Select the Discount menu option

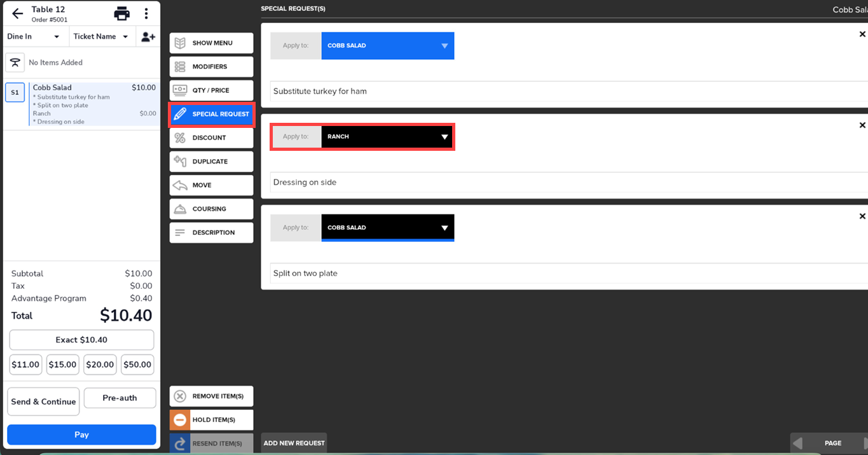[x=211, y=137]
